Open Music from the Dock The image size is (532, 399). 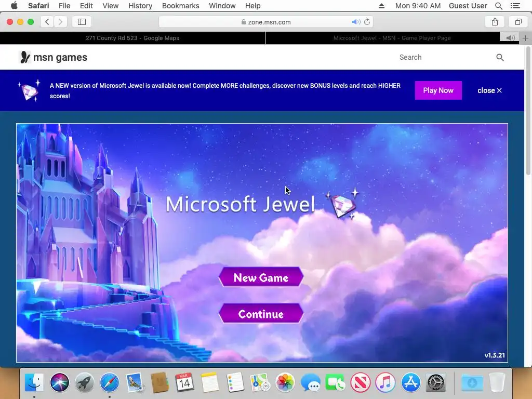coord(385,382)
